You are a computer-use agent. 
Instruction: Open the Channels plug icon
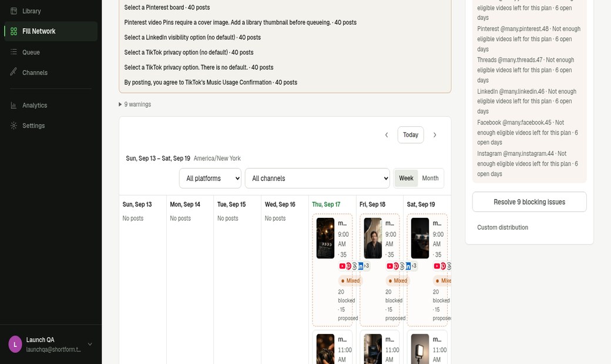(14, 72)
